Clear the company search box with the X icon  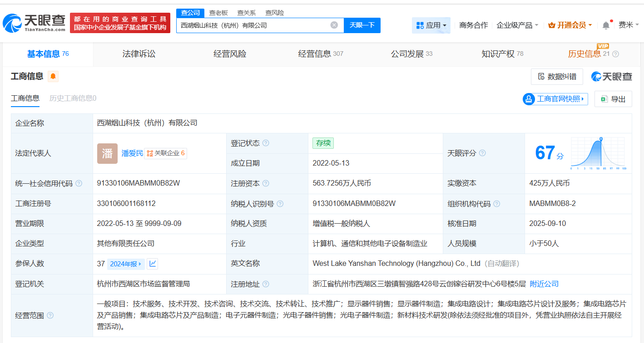tap(334, 25)
